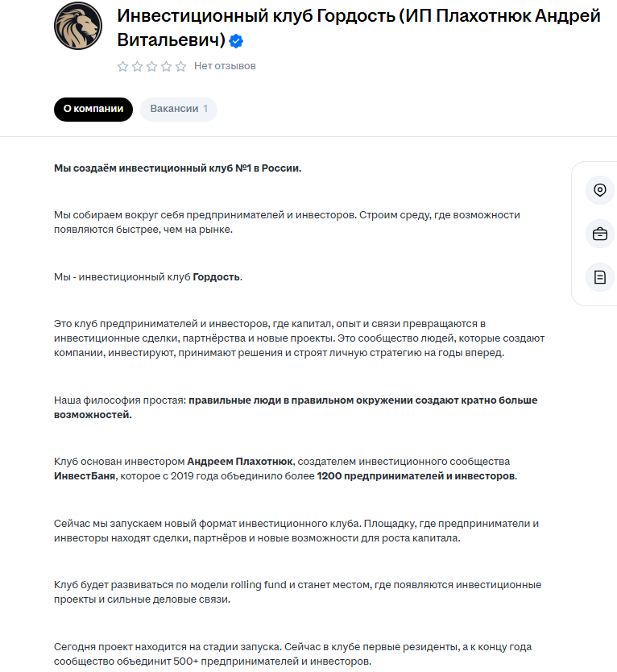Select the О компании tab

93,110
